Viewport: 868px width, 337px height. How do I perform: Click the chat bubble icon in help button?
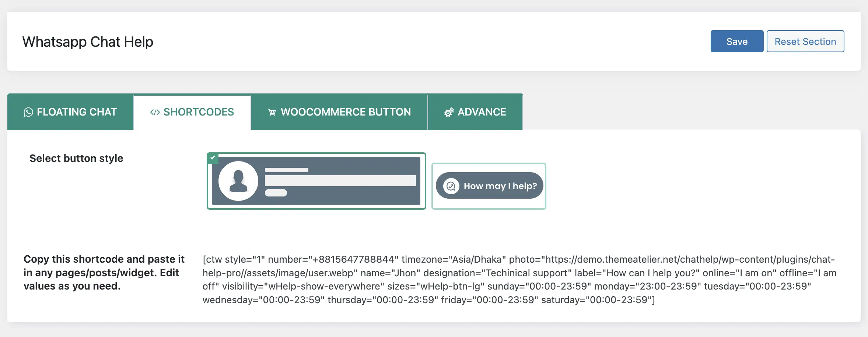pos(451,186)
